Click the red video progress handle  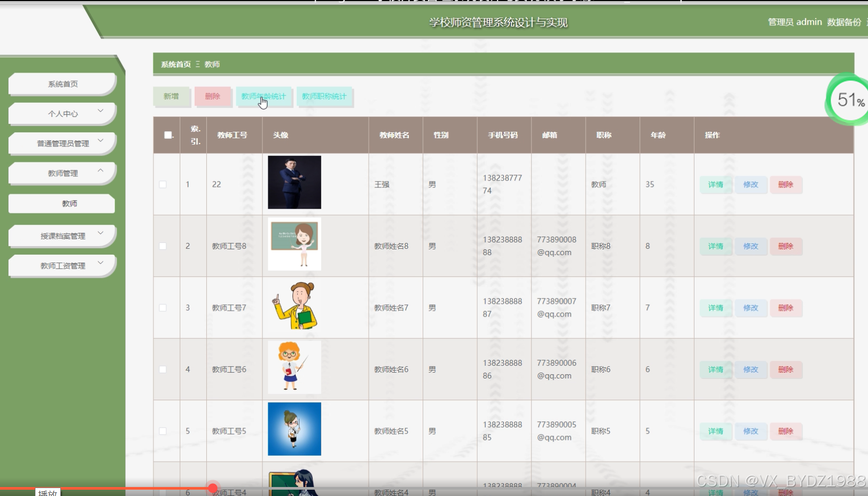tap(213, 488)
